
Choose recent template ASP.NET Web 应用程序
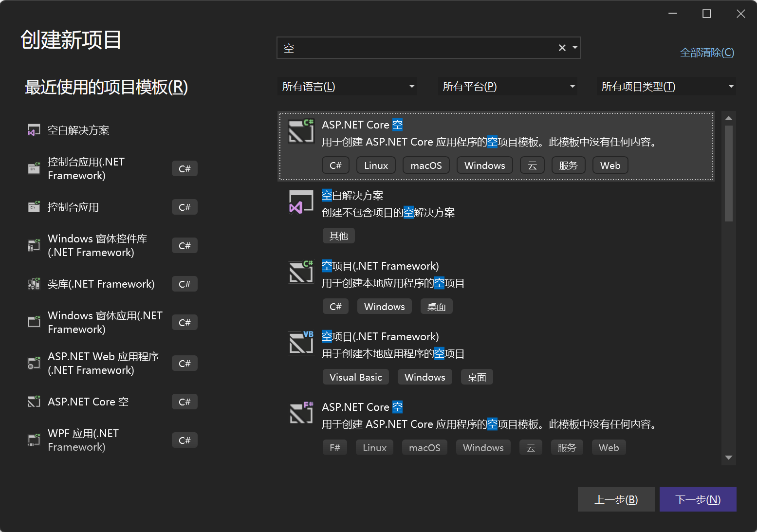click(x=103, y=363)
